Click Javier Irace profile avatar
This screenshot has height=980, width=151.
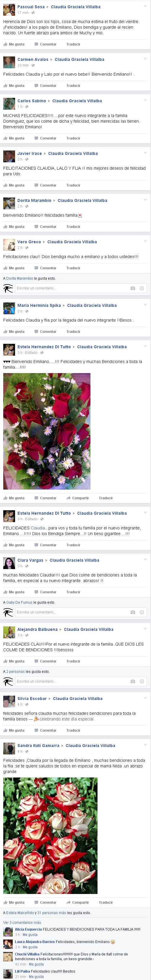pos(9,156)
